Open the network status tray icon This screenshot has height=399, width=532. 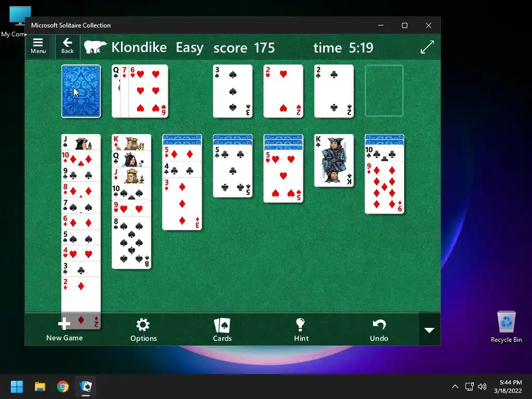pos(470,387)
